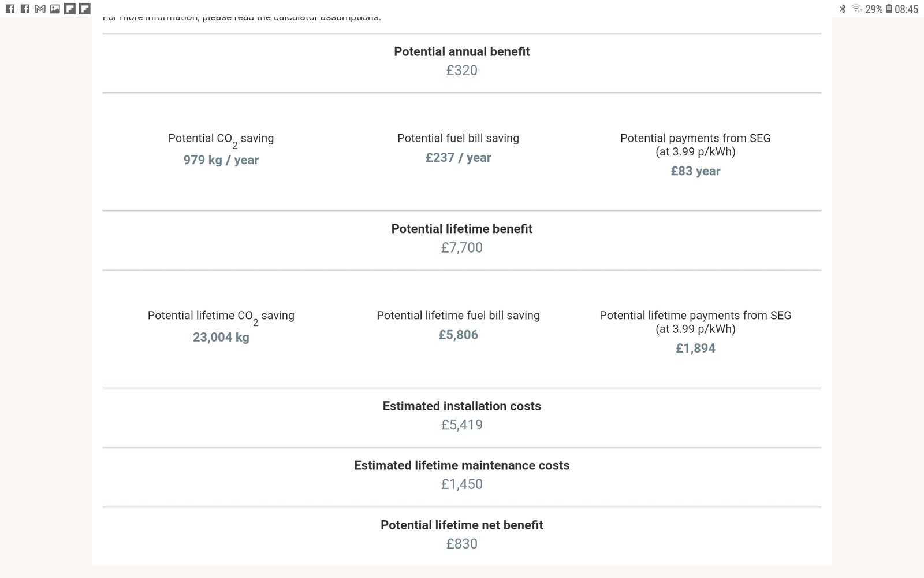Screen dimensions: 924x578
Task: Tap the 08:45 clock in status bar
Action: (907, 9)
